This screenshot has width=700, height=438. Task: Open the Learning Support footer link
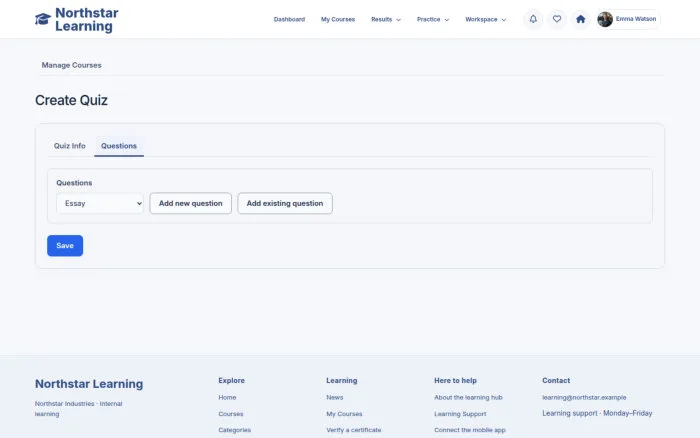click(x=460, y=414)
